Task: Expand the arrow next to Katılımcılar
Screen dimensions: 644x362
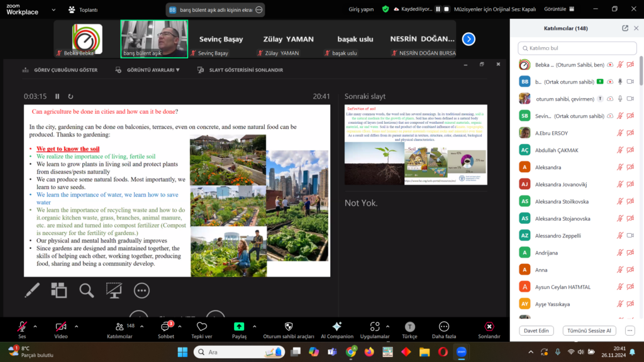Action: [x=143, y=326]
